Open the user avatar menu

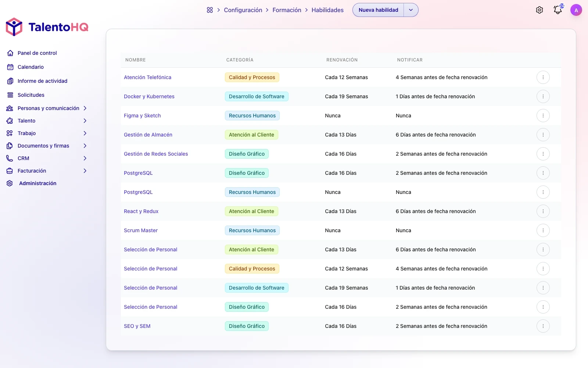point(576,10)
